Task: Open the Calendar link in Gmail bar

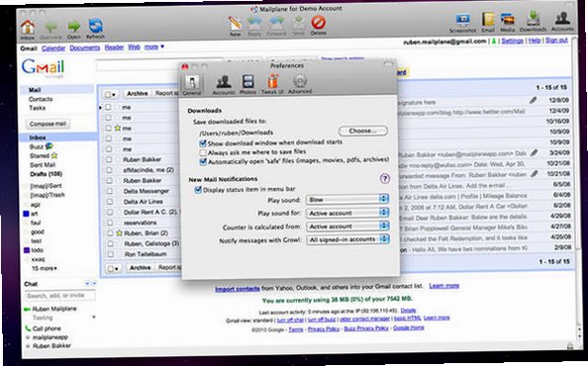Action: click(x=53, y=48)
